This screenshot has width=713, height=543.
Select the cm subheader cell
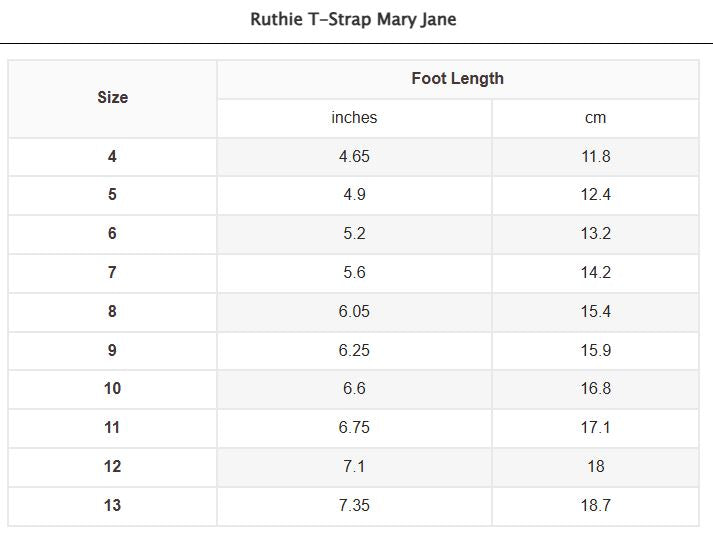tap(595, 118)
